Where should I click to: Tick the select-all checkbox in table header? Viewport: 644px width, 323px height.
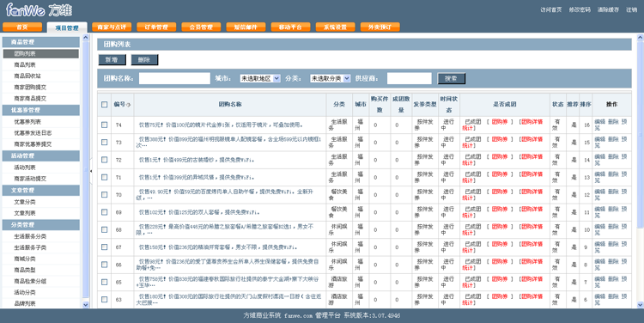tap(104, 105)
